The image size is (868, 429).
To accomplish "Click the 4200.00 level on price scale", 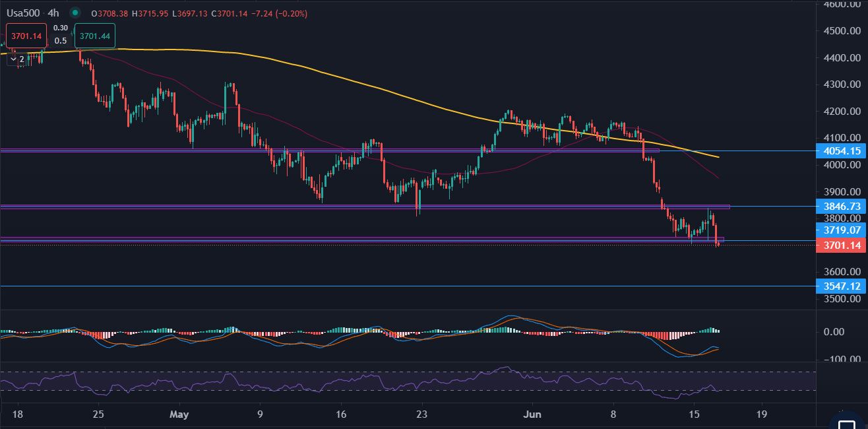I will pyautogui.click(x=842, y=112).
